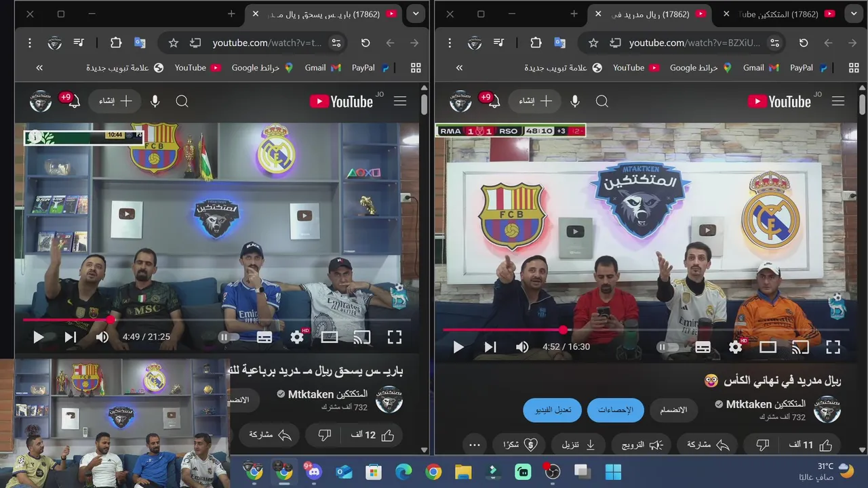Play the left window video

tap(38, 337)
